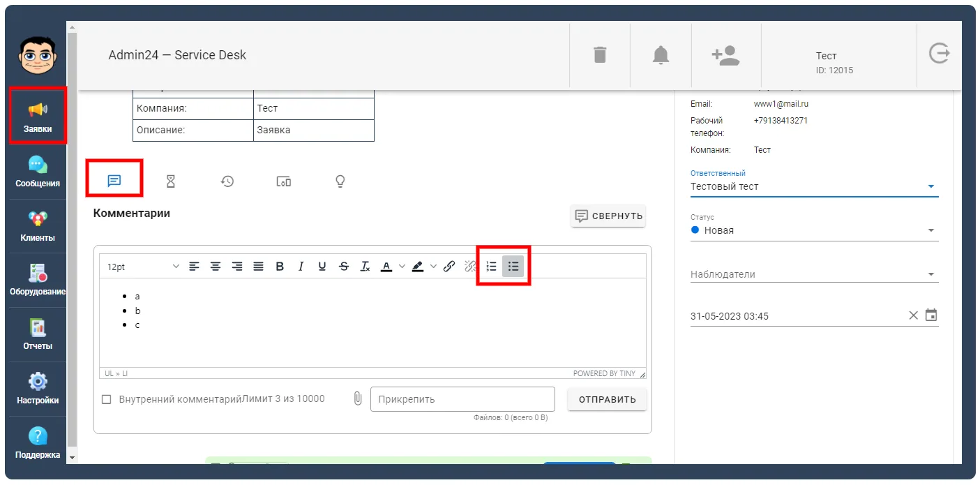Image resolution: width=980 pixels, height=485 pixels.
Task: Expand the 12pt font size dropdown
Action: tap(142, 267)
